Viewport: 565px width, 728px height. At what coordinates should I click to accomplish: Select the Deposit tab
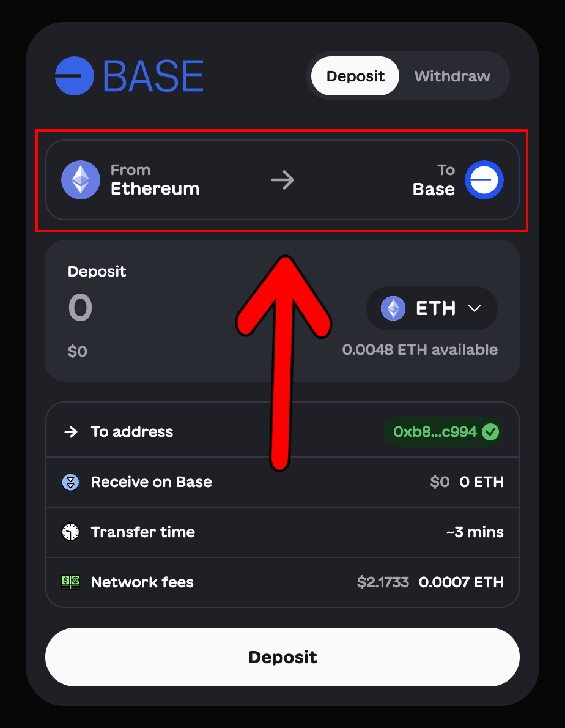coord(355,76)
